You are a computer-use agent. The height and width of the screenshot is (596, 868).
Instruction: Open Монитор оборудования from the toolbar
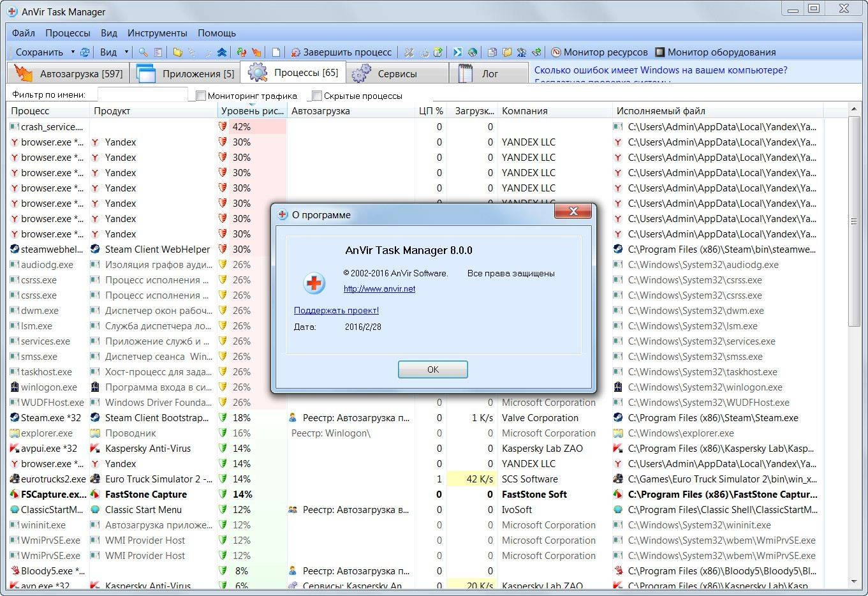click(715, 52)
